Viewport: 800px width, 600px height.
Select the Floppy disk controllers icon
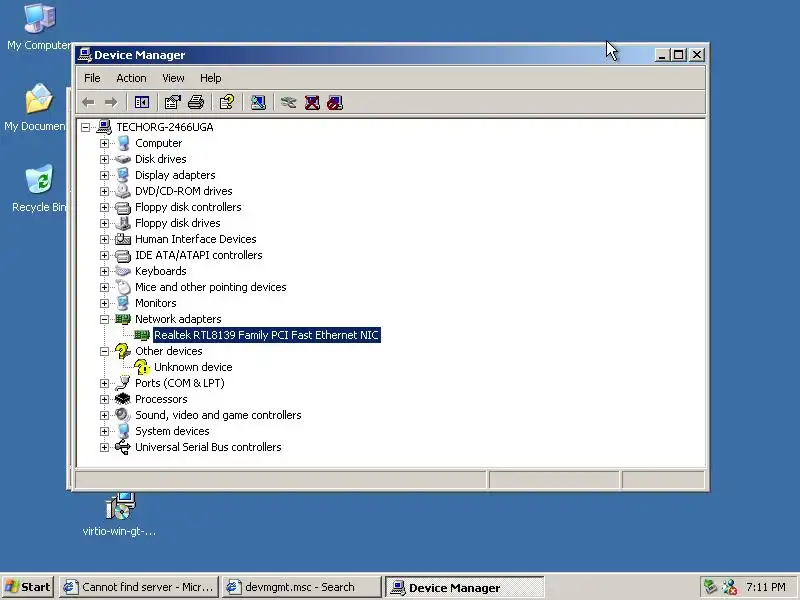[x=123, y=207]
